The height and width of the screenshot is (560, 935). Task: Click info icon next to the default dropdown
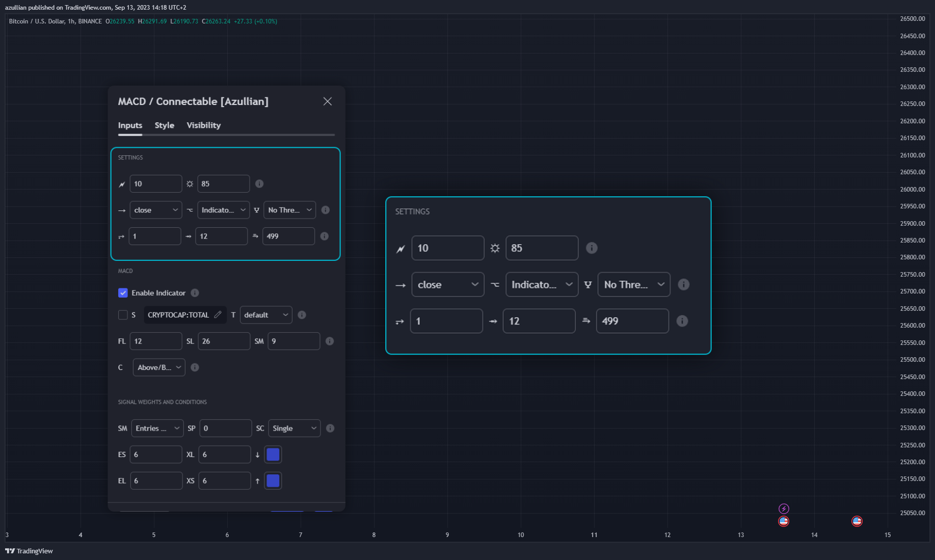pyautogui.click(x=302, y=315)
